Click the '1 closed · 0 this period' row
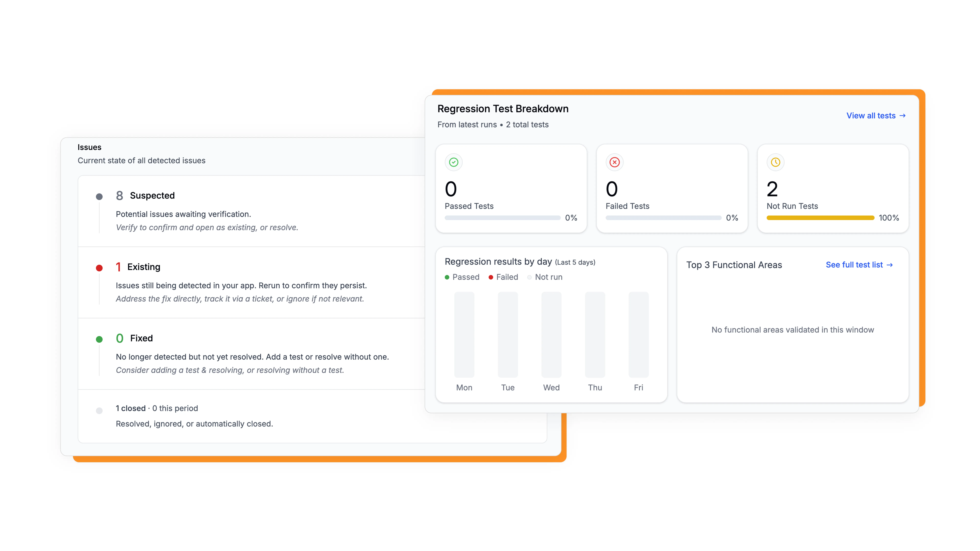The image size is (980, 551). pyautogui.click(x=157, y=408)
